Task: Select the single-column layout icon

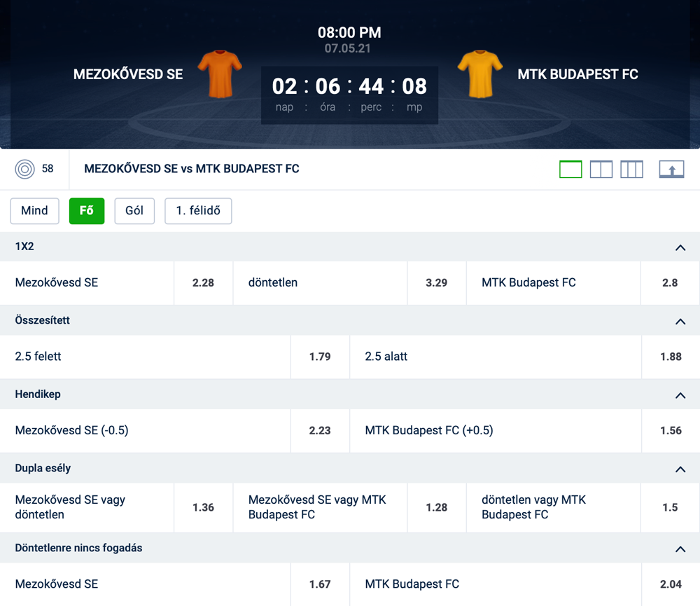Action: pyautogui.click(x=570, y=170)
